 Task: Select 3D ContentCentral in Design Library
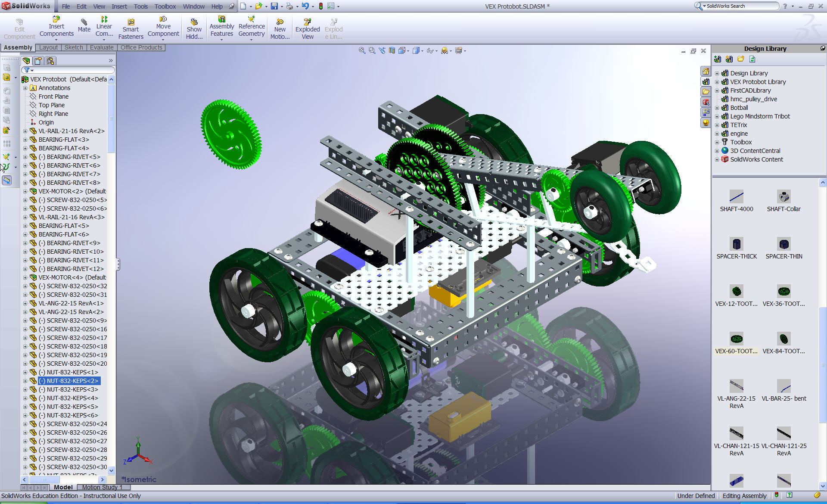point(755,151)
